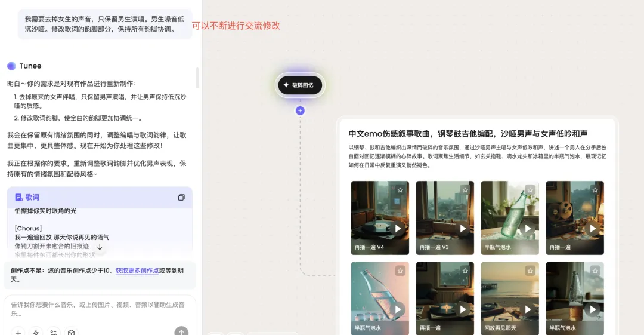Select the 歌词 header label
Screen dimensions: 644x335
(32, 198)
